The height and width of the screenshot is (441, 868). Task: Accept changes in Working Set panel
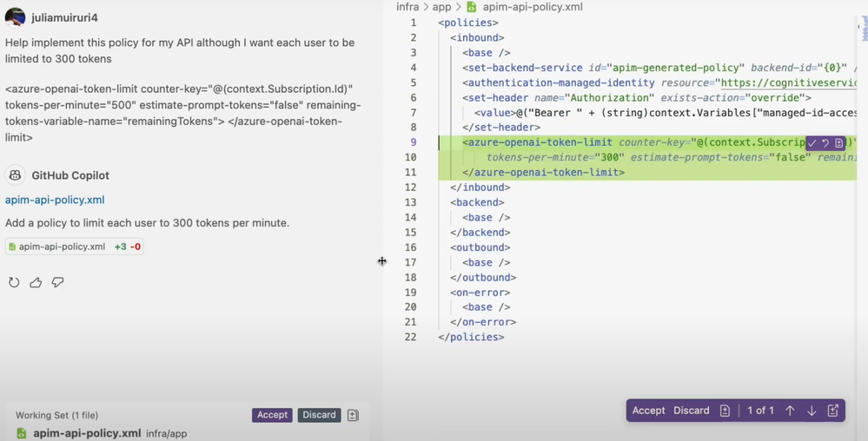[272, 415]
